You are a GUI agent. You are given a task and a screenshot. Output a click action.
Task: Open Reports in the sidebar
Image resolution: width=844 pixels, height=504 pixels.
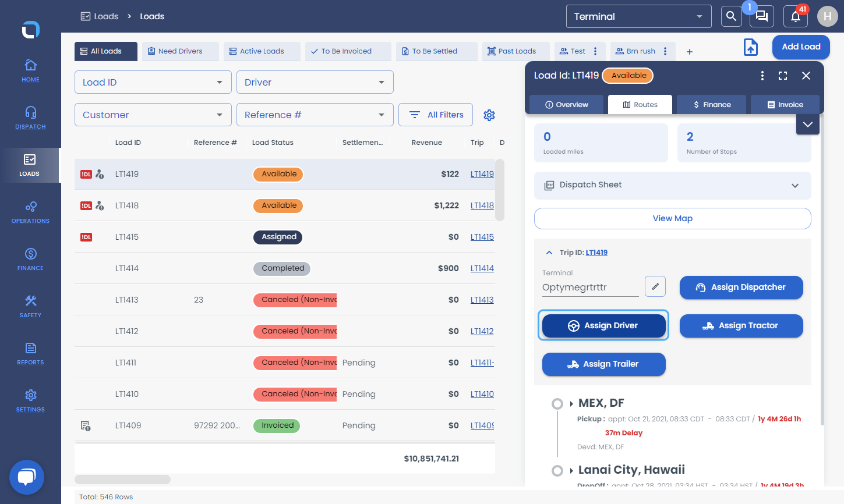coord(30,353)
